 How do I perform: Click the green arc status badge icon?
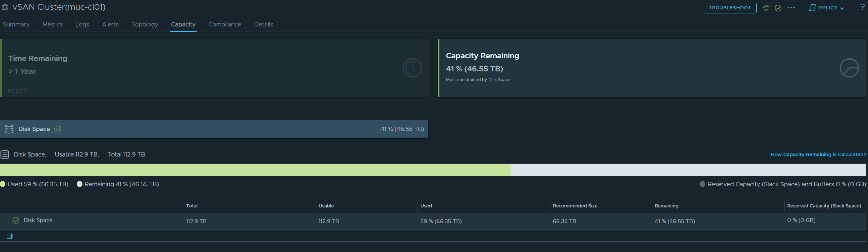766,8
